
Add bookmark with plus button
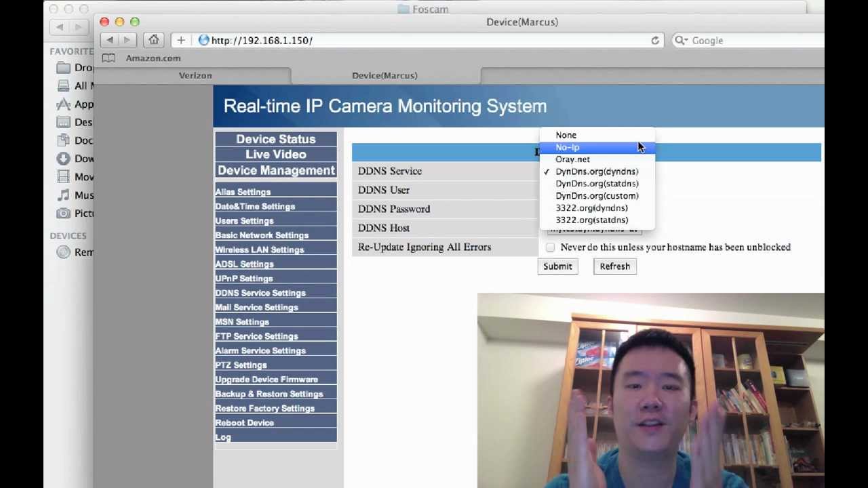point(180,41)
